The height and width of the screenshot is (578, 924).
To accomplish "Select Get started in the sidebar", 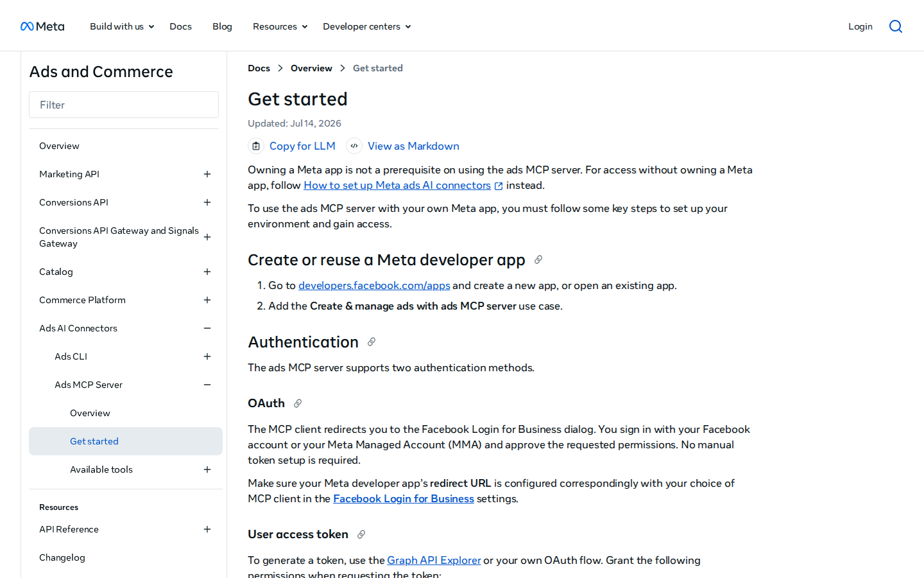I will click(126, 441).
